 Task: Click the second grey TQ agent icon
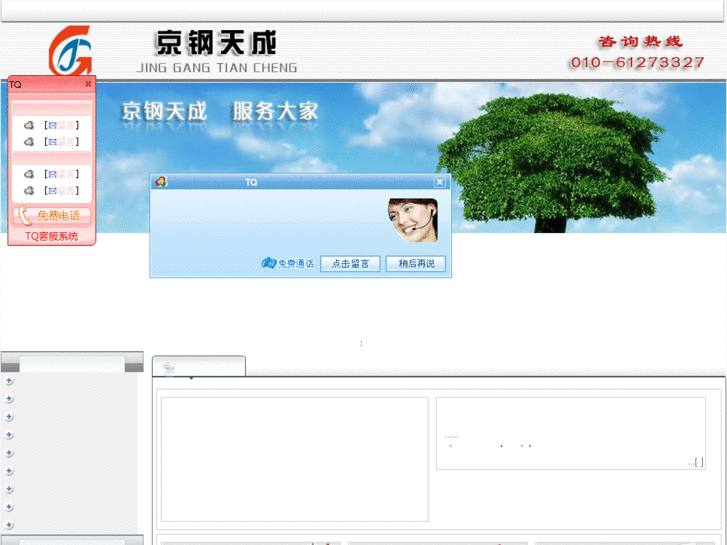pos(29,142)
